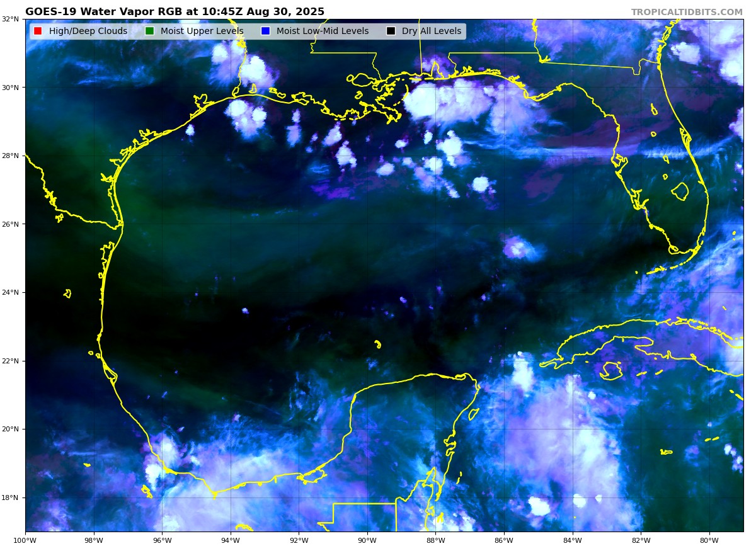Click the TROPICALTIDBITS.COM site label
The width and height of the screenshot is (756, 546).
(x=687, y=12)
